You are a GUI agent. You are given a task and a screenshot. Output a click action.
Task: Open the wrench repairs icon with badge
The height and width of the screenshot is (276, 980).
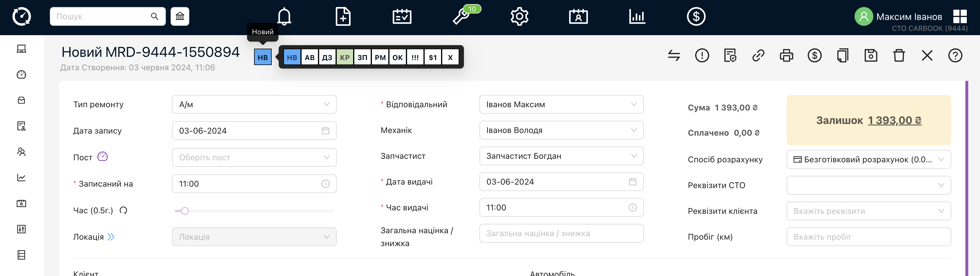pyautogui.click(x=461, y=17)
